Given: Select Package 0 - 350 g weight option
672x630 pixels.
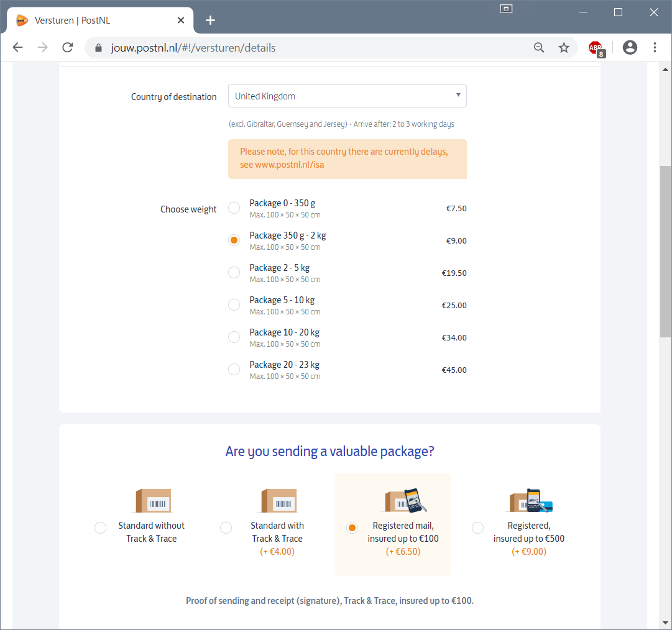Looking at the screenshot, I should click(x=234, y=208).
